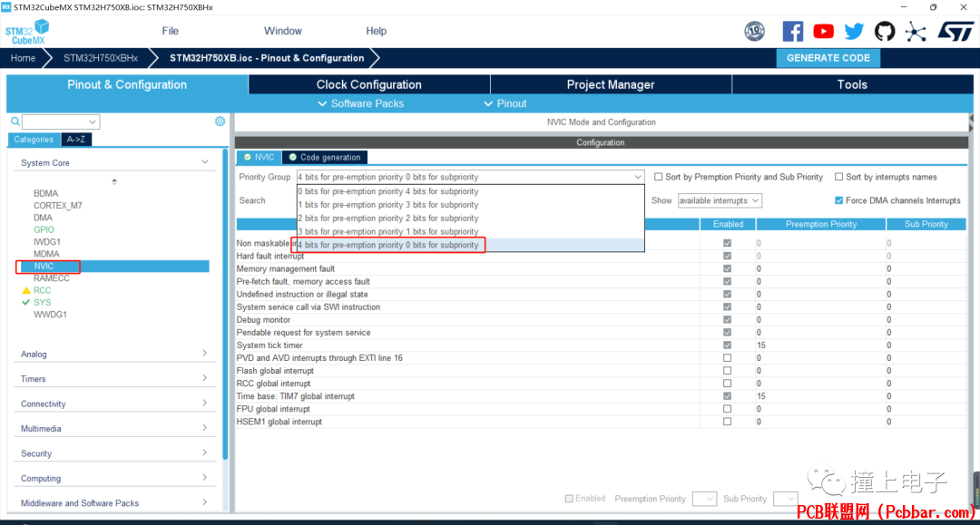This screenshot has height=525, width=980.
Task: Click the category panel vertical scrollbar
Action: tap(225, 305)
